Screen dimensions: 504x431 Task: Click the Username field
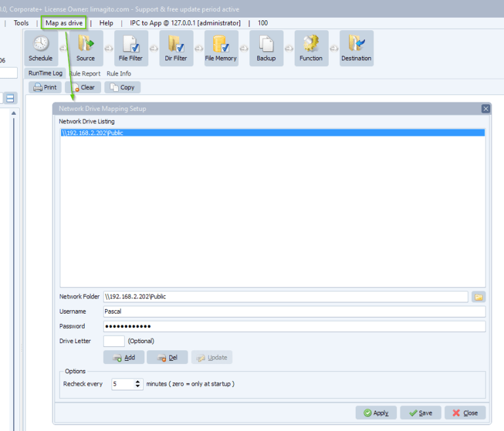294,312
